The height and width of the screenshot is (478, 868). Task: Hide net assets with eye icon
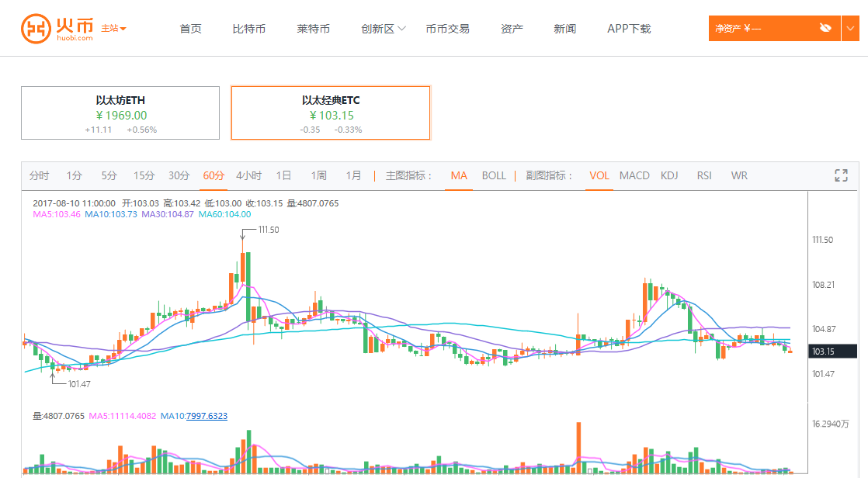coord(825,29)
